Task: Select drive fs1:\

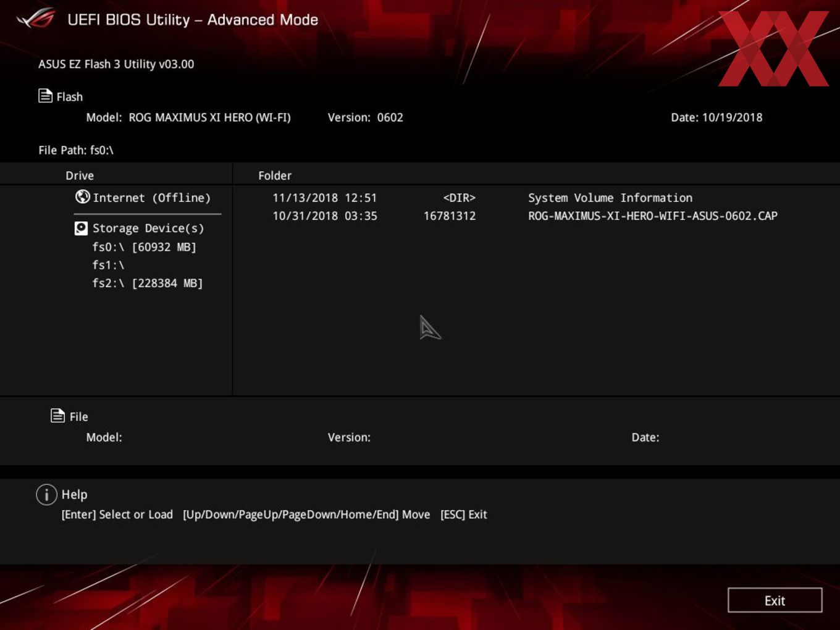Action: pyautogui.click(x=108, y=265)
